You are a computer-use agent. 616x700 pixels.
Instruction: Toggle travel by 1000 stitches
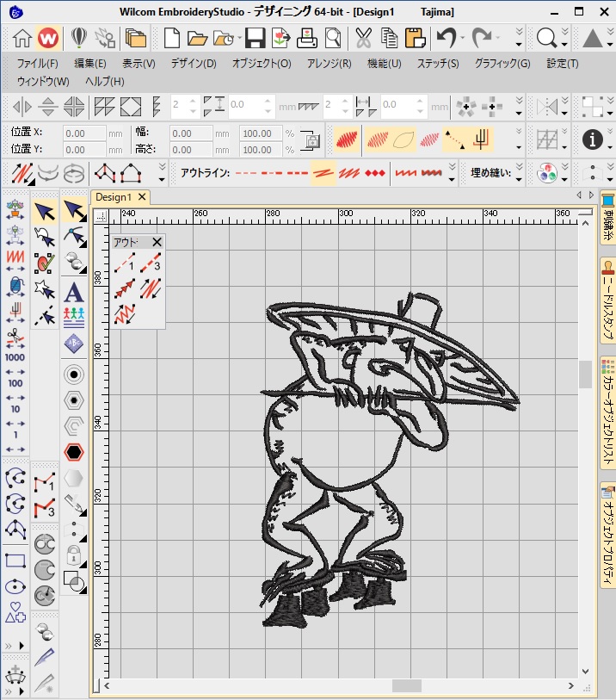pos(15,358)
